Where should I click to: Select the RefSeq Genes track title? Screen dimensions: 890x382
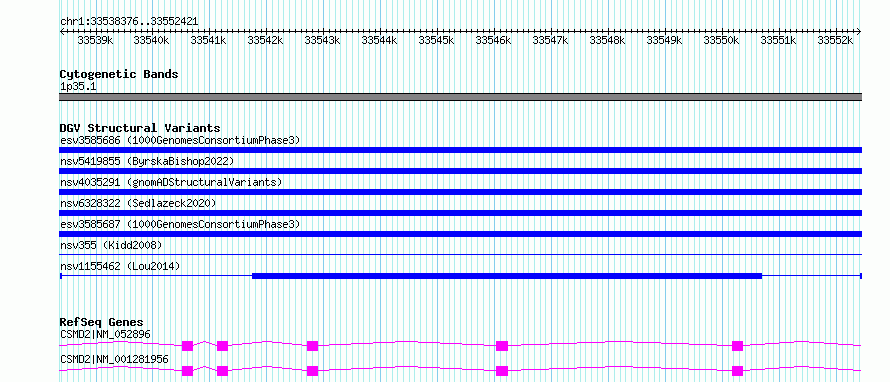pos(102,322)
